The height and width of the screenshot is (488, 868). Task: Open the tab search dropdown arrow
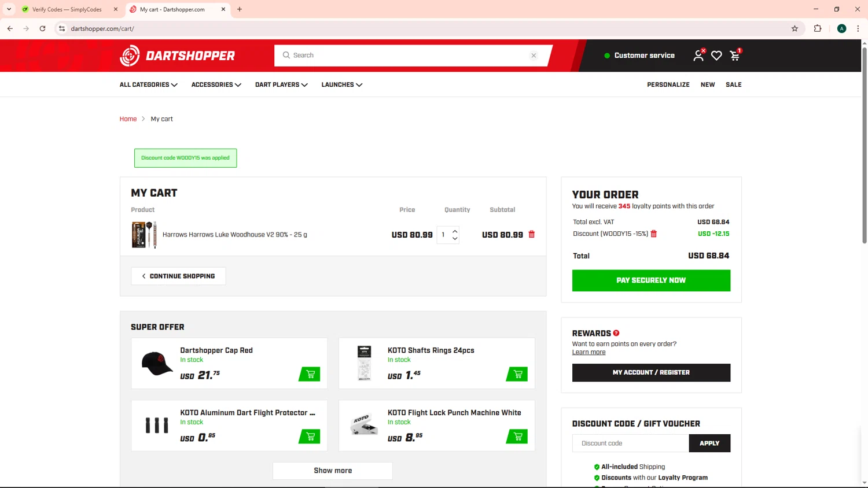[x=9, y=9]
